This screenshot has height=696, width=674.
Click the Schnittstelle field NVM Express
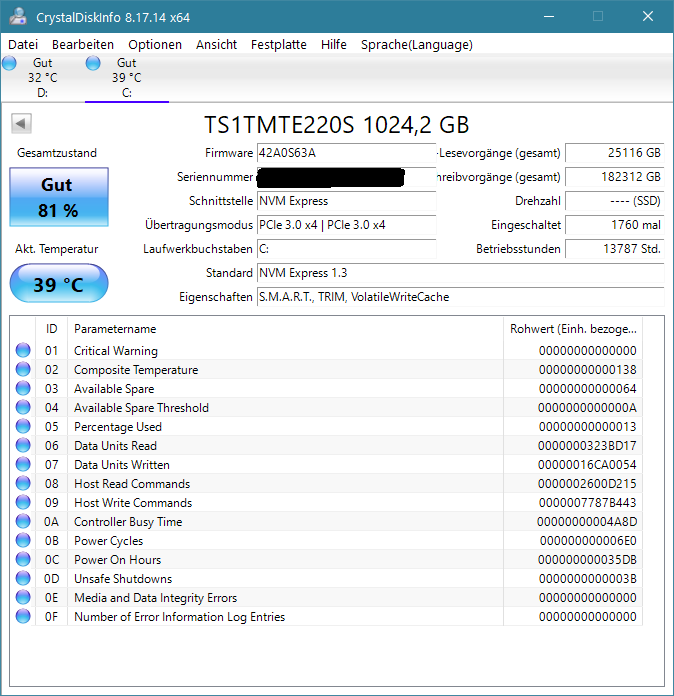[x=347, y=201]
